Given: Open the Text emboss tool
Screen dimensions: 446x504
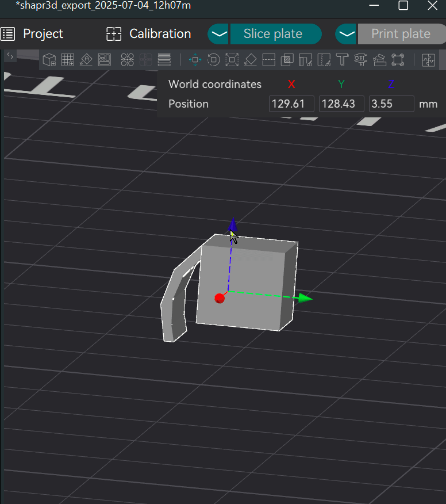Looking at the screenshot, I should click(343, 60).
